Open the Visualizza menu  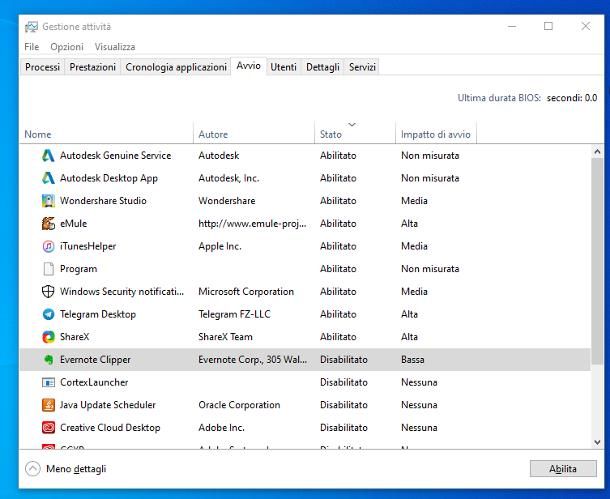[x=115, y=47]
